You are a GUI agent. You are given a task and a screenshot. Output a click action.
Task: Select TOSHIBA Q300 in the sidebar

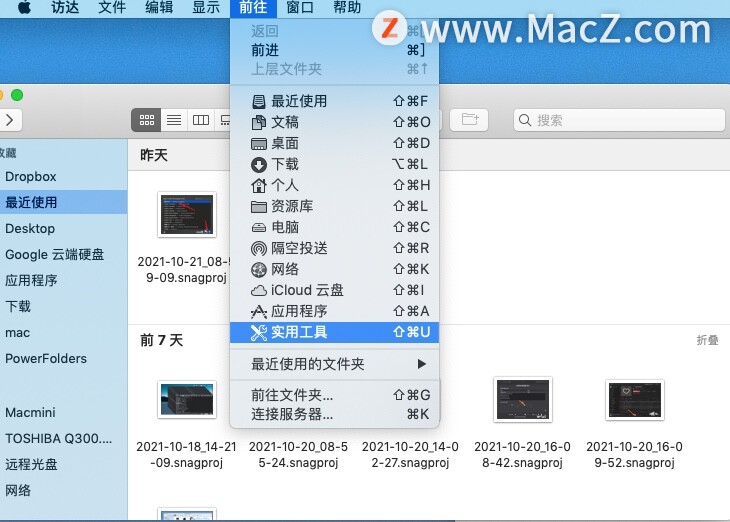pyautogui.click(x=63, y=438)
